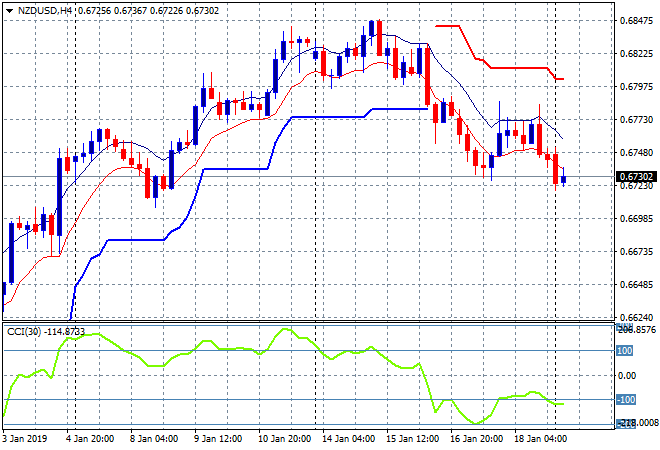Click the 0.67730 price axis label
This screenshot has width=660, height=450.
(636, 120)
